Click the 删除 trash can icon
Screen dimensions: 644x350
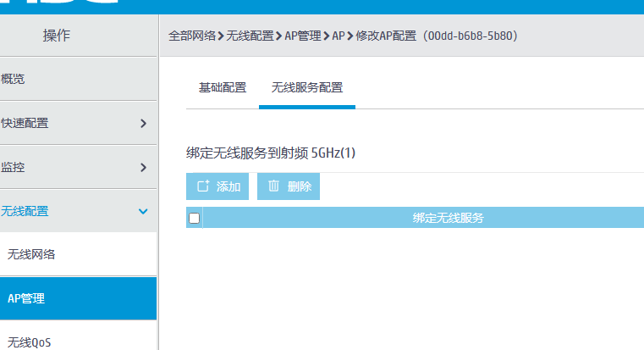[x=273, y=186]
